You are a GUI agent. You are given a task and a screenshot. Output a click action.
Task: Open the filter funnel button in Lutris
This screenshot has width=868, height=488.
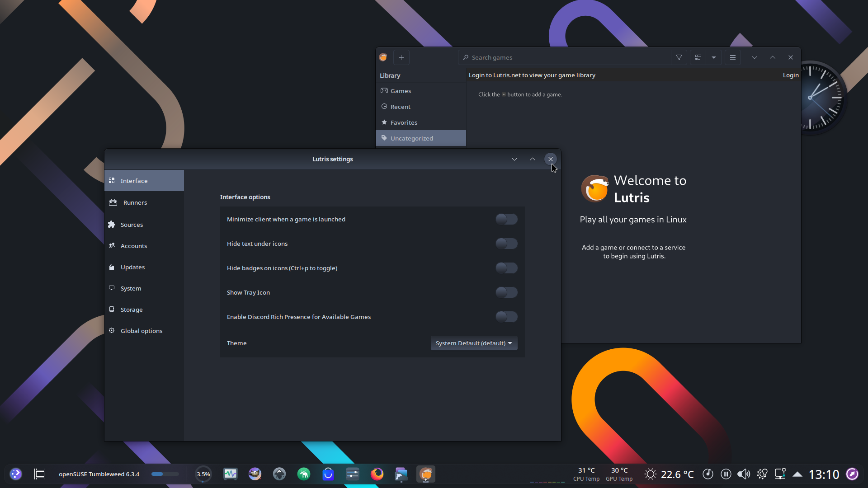tap(679, 57)
